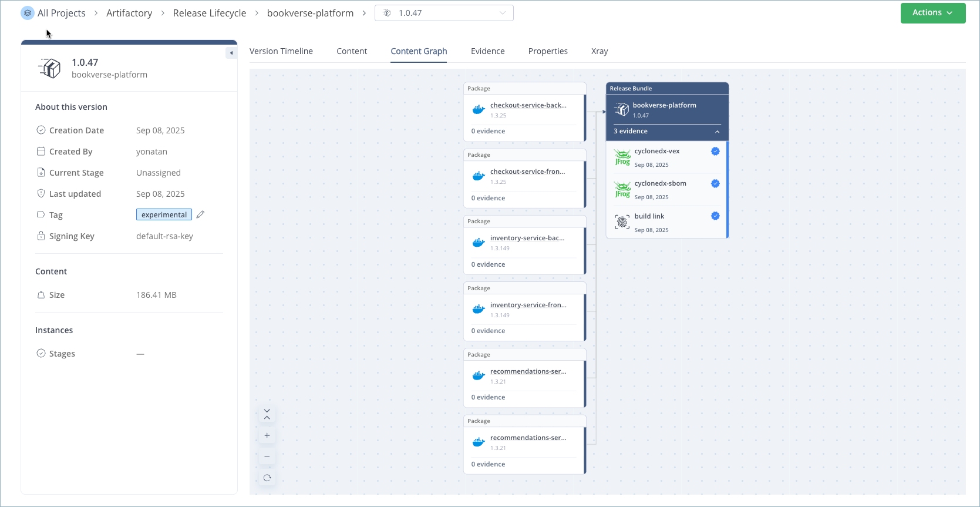Open the Properties tab

point(548,51)
